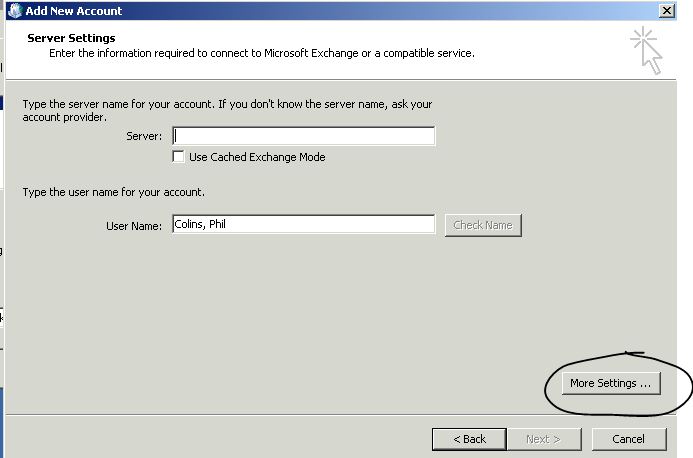Viewport: 693px width, 458px height.
Task: Click the cursor wizard graphic in header
Action: 647,50
